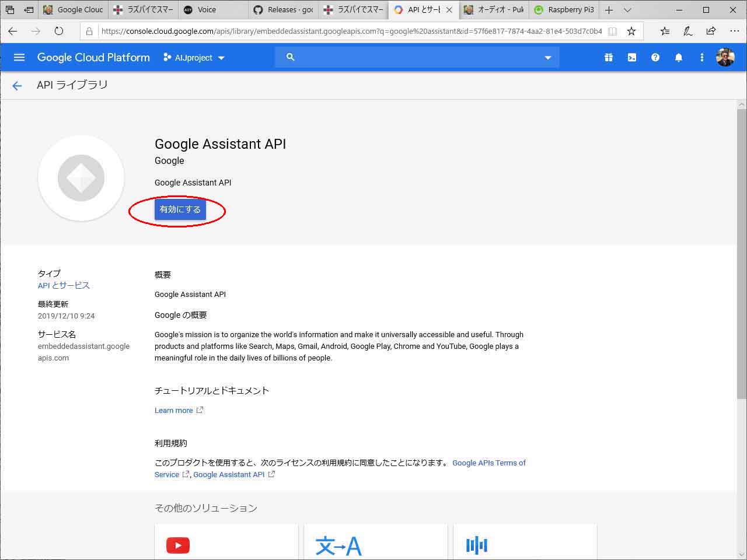Screen dimensions: 747x560
Task: Click the embeddedassistant.googleapis.com service name
Action: click(83, 352)
